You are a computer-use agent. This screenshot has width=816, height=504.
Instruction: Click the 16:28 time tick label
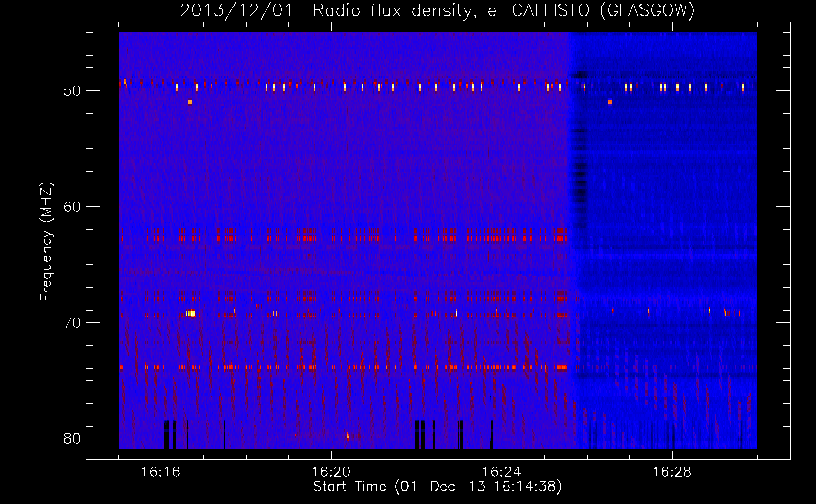[672, 472]
